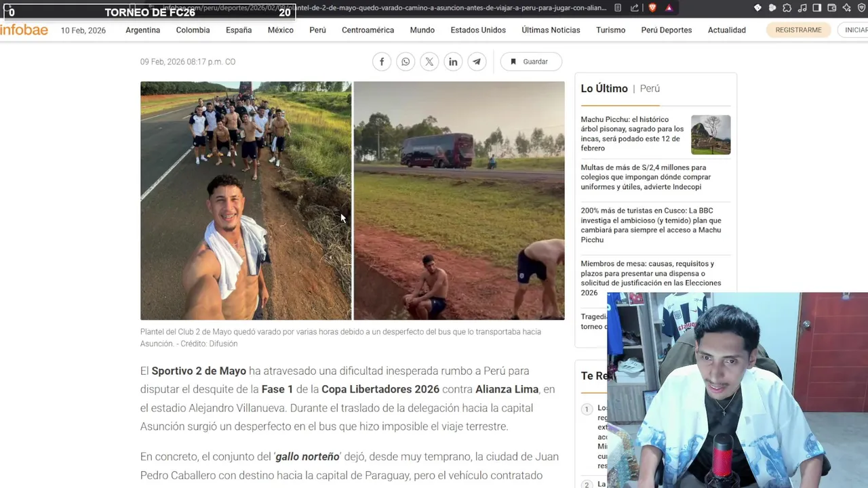Open Brave Rewards triangle icon
Viewport: 868px width, 488px height.
(669, 8)
